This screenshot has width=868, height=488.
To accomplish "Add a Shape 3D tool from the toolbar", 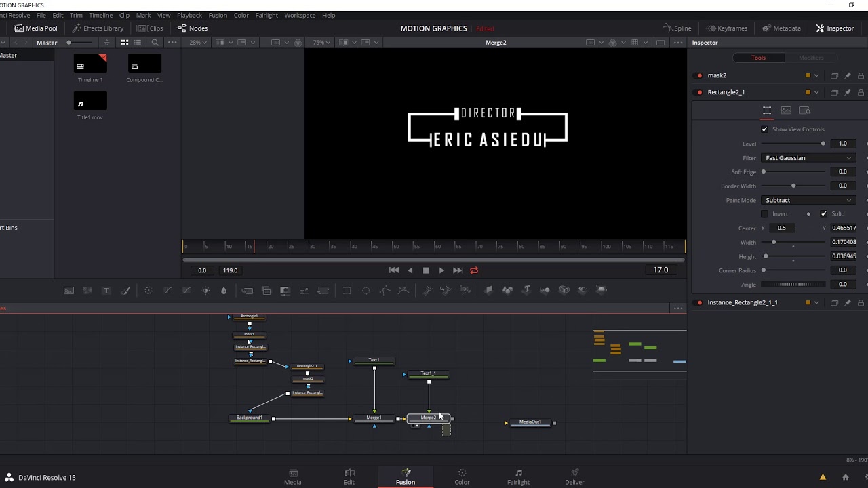I will (x=507, y=290).
